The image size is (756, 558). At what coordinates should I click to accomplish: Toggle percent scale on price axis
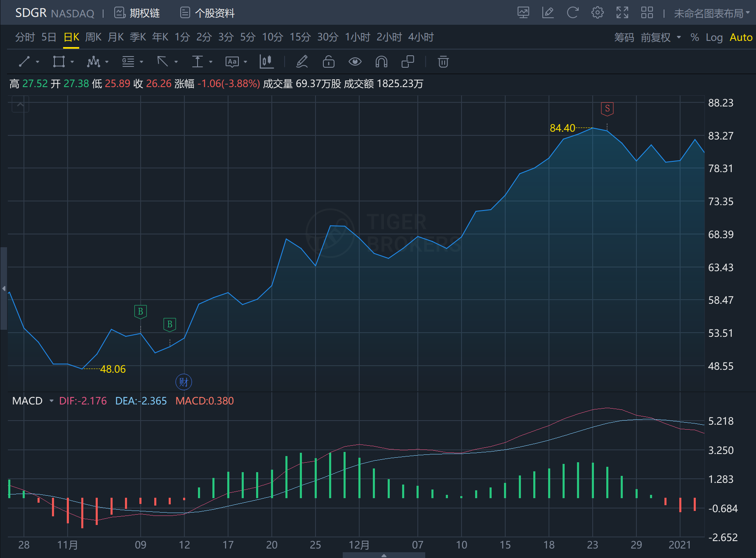click(695, 38)
